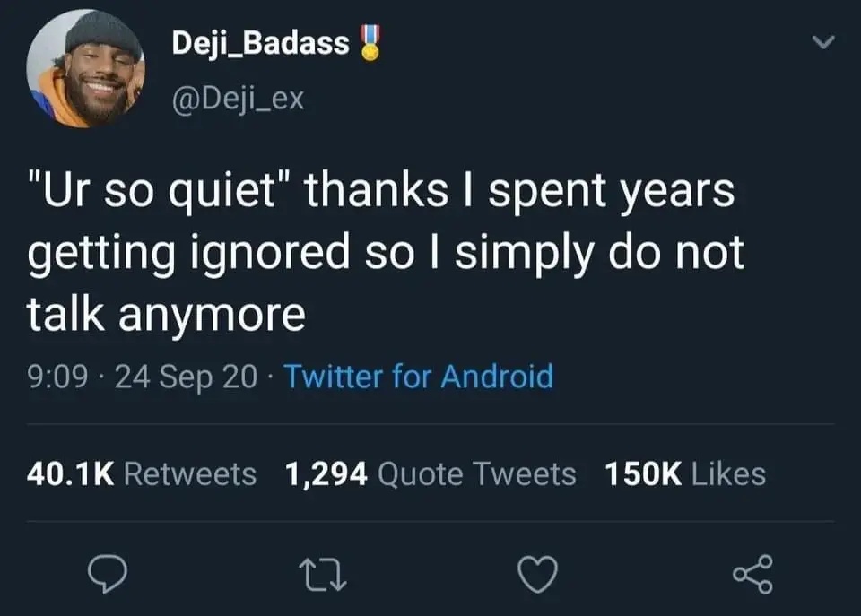Click the 150K like count number
Viewport: 861px width, 616px height.
(642, 473)
